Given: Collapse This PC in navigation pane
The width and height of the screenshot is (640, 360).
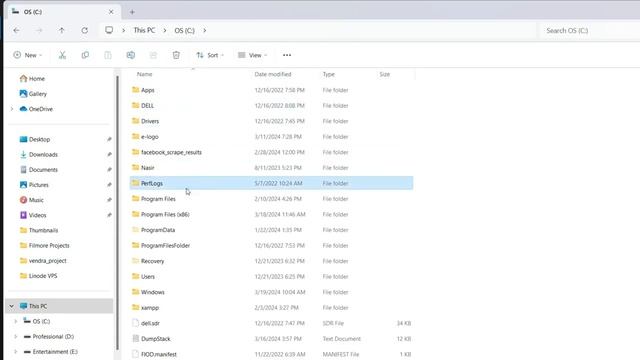Looking at the screenshot, I should (x=12, y=306).
